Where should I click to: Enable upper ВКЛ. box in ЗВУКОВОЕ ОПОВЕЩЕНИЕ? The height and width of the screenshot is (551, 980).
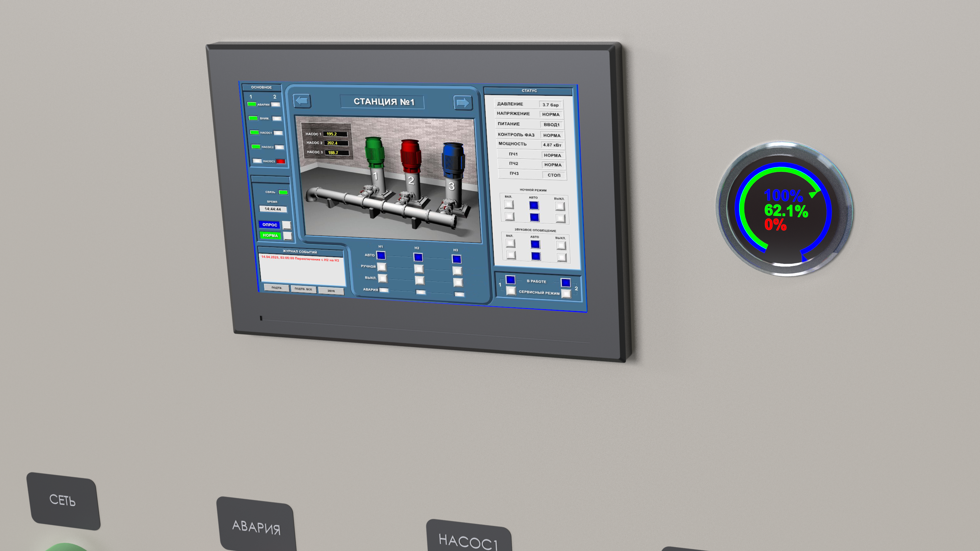(x=510, y=243)
